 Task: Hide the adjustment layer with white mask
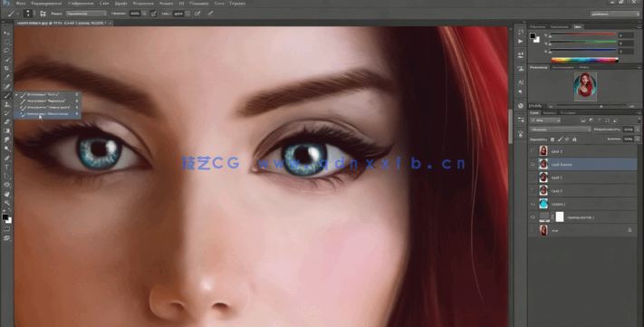[533, 216]
